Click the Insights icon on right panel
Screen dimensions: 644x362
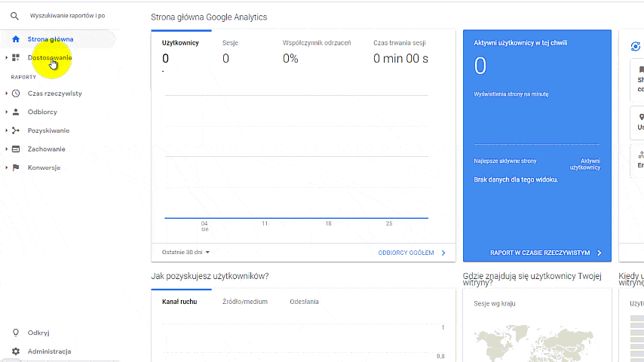click(x=636, y=47)
